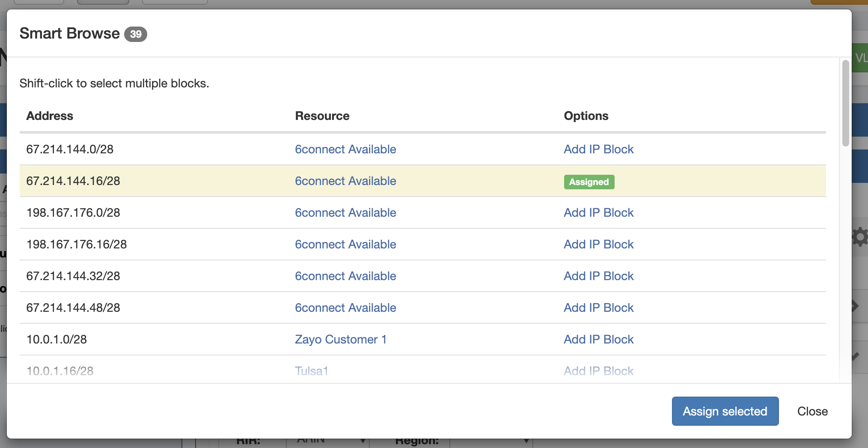The height and width of the screenshot is (448, 868).
Task: Add IP Block for 198.167.176.16/28
Action: click(x=598, y=244)
